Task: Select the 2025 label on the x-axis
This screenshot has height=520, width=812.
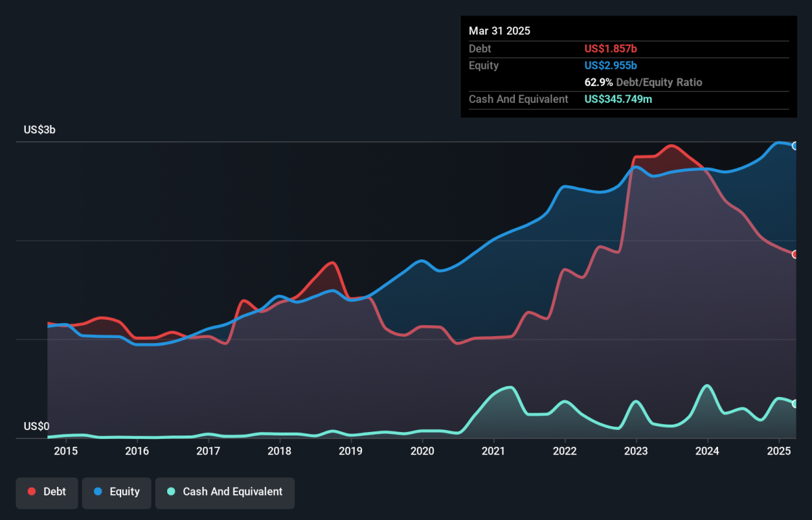Action: (x=779, y=451)
